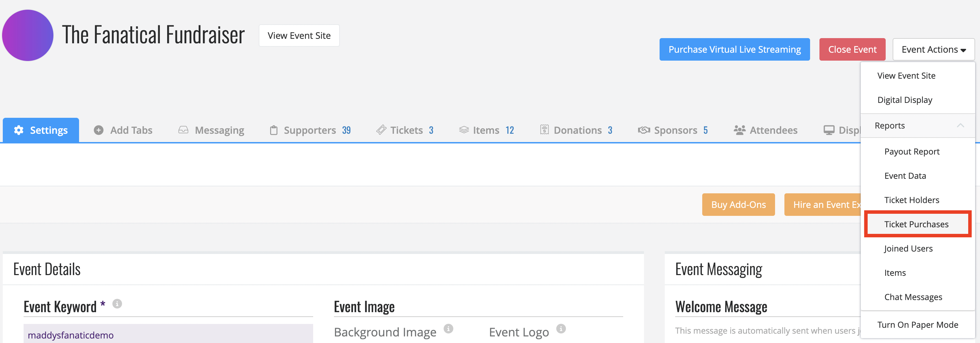Click the Event Messaging heading
Image resolution: width=980 pixels, height=343 pixels.
click(x=718, y=269)
